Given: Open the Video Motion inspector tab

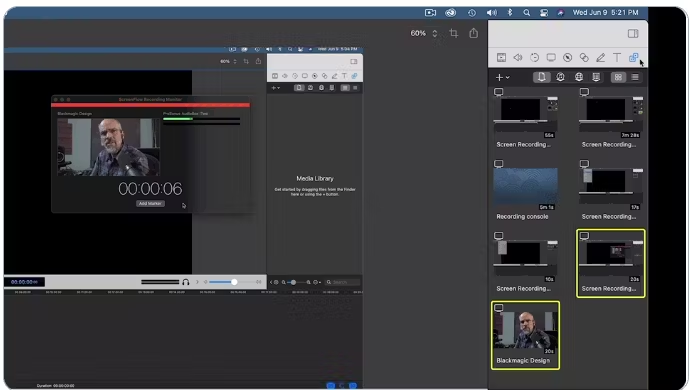Looking at the screenshot, I should click(x=534, y=58).
